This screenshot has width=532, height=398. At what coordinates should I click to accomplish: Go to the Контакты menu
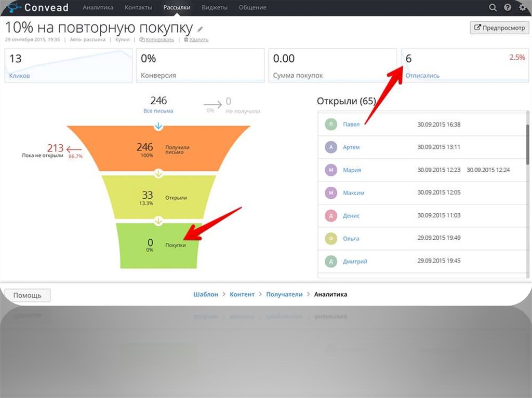tap(138, 8)
